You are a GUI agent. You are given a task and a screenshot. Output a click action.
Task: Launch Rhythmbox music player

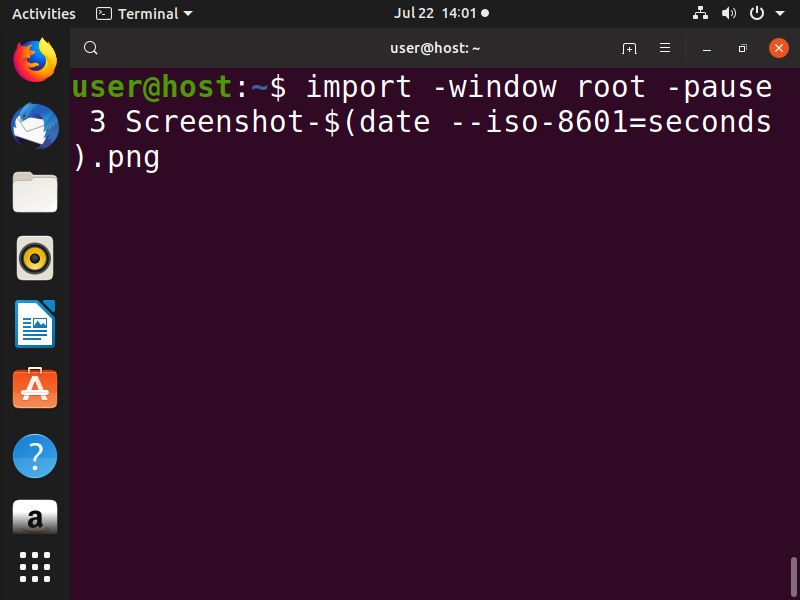click(x=35, y=258)
